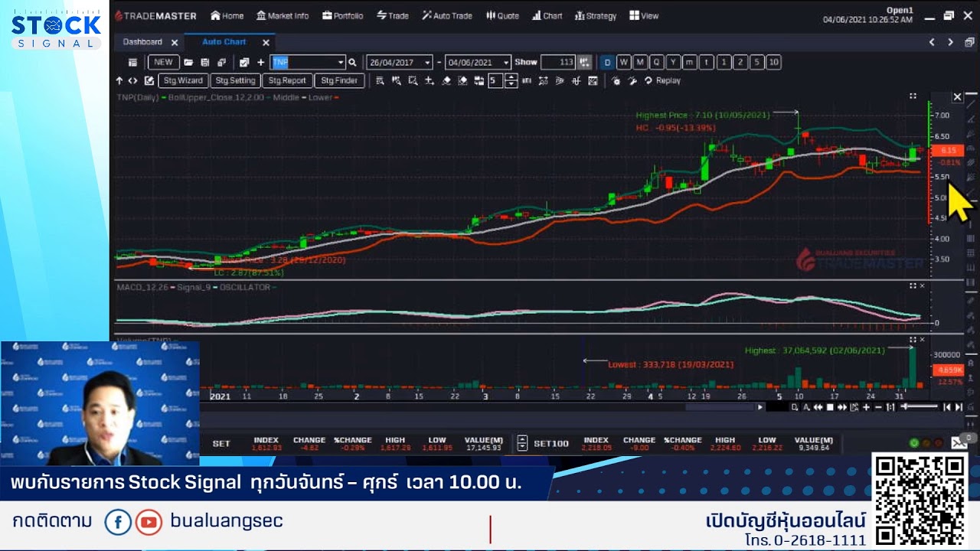Reset chart scale with 1:1 icon
980x551 pixels.
[x=890, y=407]
